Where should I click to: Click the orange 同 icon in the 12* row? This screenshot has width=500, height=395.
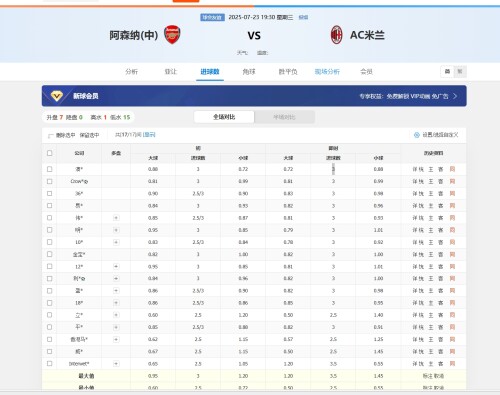pyautogui.click(x=452, y=267)
